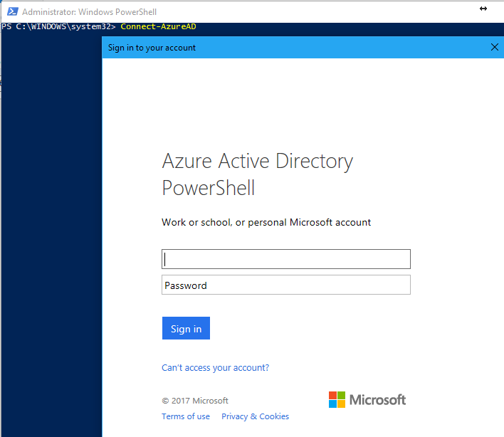Click the Microsoft wordmark beside the logo
Viewport: 504px width, 437px height.
click(x=377, y=399)
